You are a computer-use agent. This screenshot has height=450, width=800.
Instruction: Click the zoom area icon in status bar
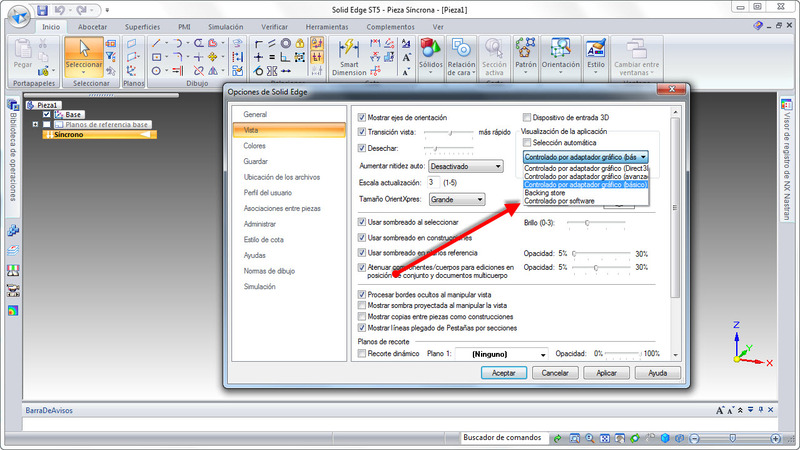pos(574,438)
